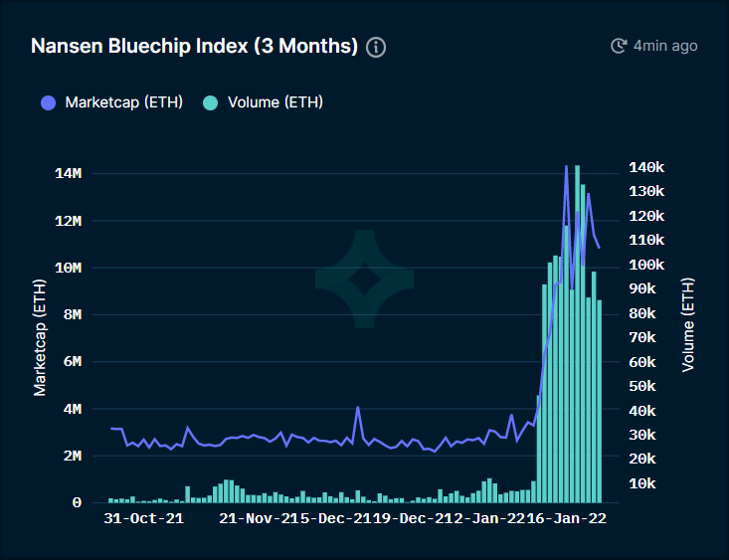This screenshot has height=560, width=729.
Task: Click the Nansen Bluechip Index title
Action: coord(194,46)
